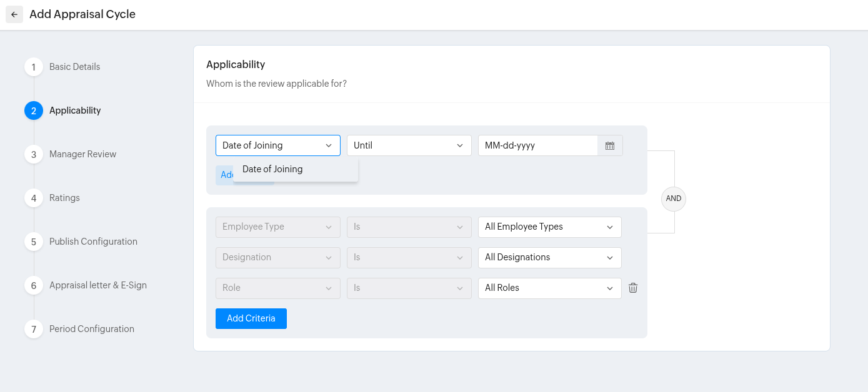Go to Appraisal letter & E-Sign step
The image size is (868, 392).
(x=97, y=285)
